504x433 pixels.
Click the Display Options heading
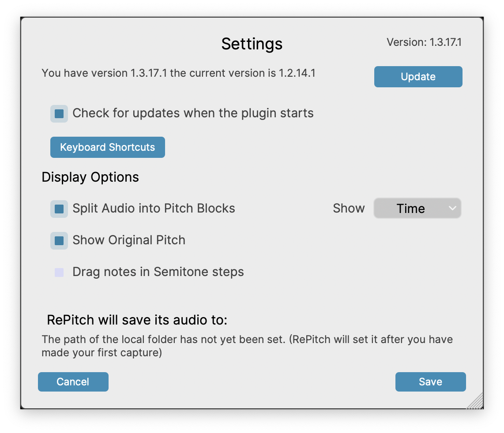coord(90,177)
